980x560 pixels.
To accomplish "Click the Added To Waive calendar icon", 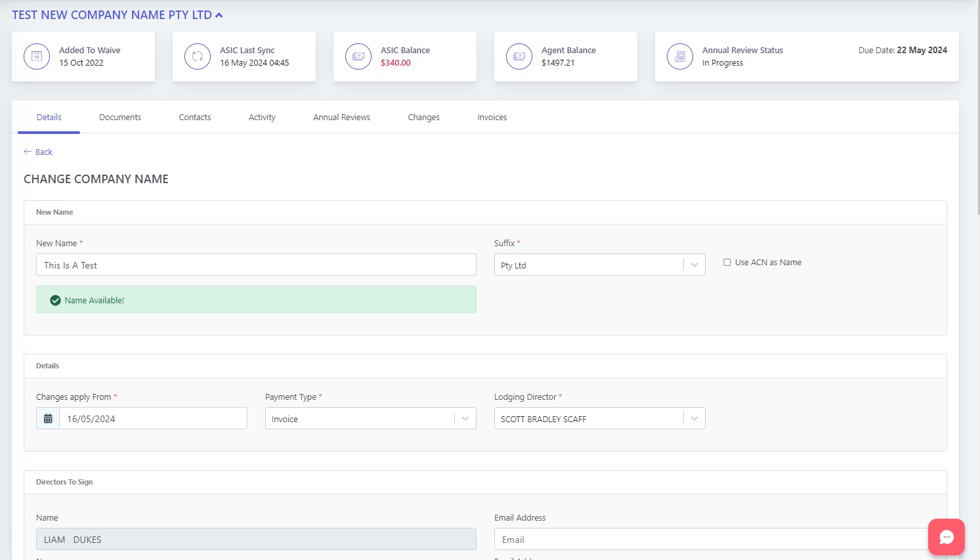I will pos(37,56).
